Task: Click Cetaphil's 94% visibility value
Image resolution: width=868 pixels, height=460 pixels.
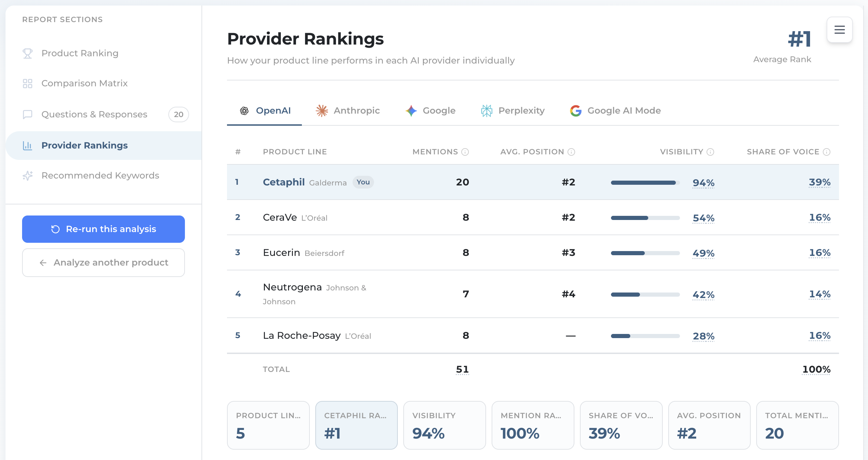Action: pos(703,183)
